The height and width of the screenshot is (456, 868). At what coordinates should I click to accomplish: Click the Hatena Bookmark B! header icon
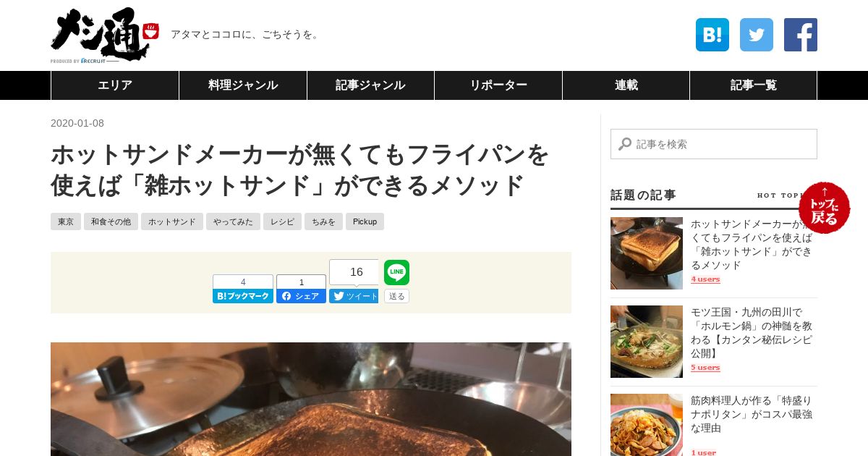(712, 35)
